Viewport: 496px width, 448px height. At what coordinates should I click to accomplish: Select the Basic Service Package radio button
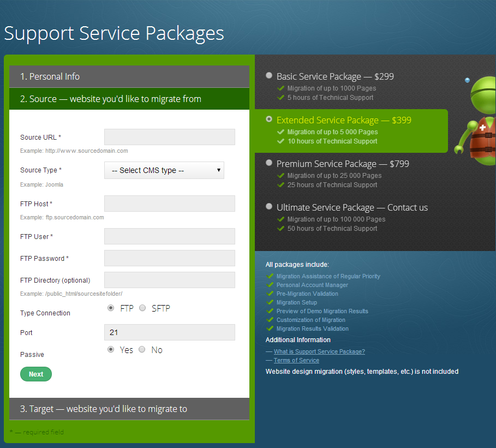(x=269, y=75)
